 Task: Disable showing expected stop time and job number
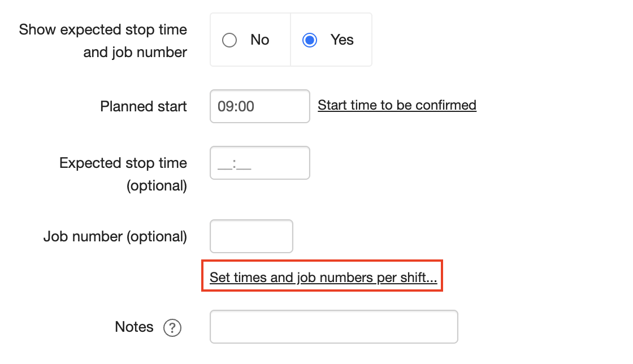pyautogui.click(x=229, y=40)
